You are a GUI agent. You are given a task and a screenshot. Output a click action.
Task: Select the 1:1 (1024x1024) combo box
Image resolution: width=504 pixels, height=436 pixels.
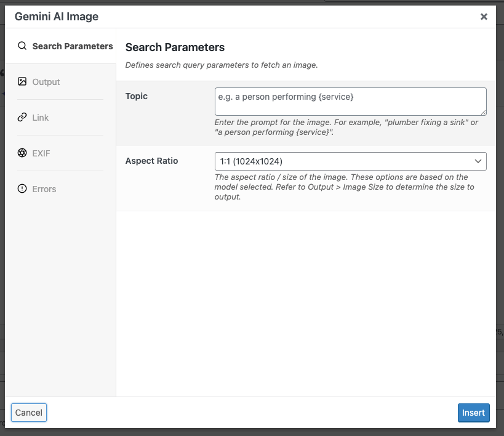(x=350, y=161)
